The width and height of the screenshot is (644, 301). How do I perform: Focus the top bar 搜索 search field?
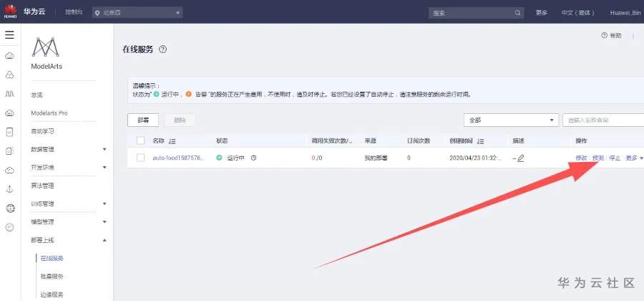click(476, 13)
